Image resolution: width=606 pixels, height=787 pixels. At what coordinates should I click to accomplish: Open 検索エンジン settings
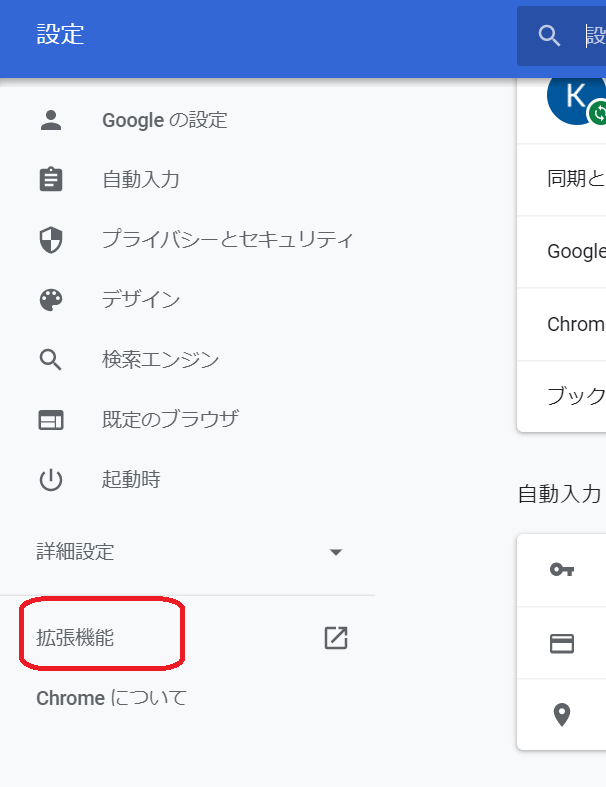(161, 359)
